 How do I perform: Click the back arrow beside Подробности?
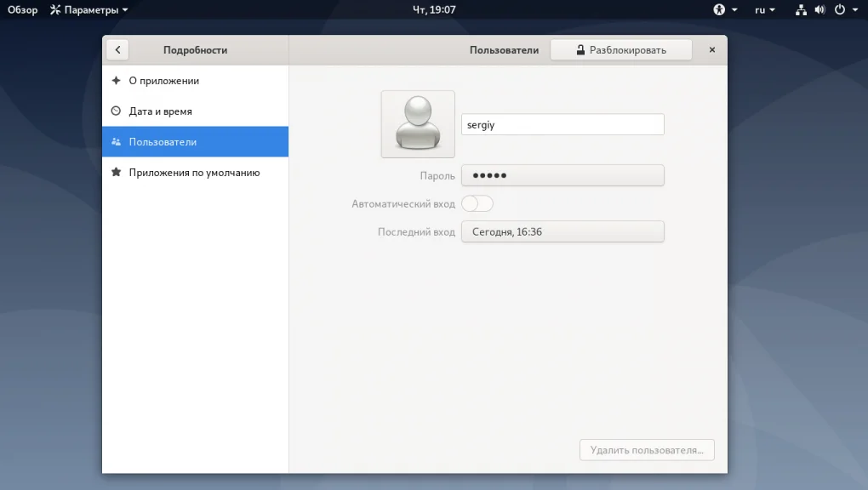pos(117,49)
